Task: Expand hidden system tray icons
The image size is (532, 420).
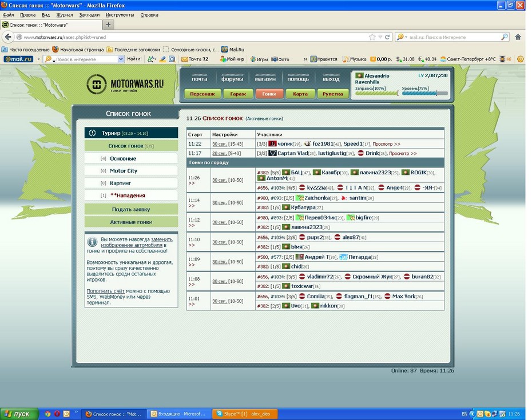Action: coord(472,414)
